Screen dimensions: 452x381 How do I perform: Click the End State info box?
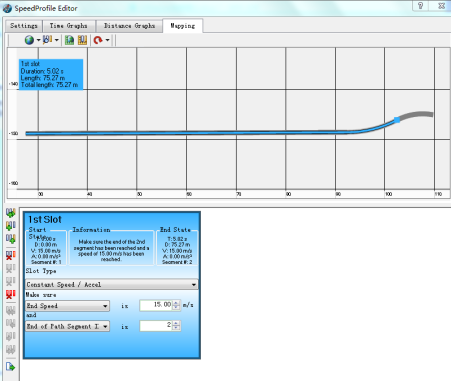tap(177, 247)
